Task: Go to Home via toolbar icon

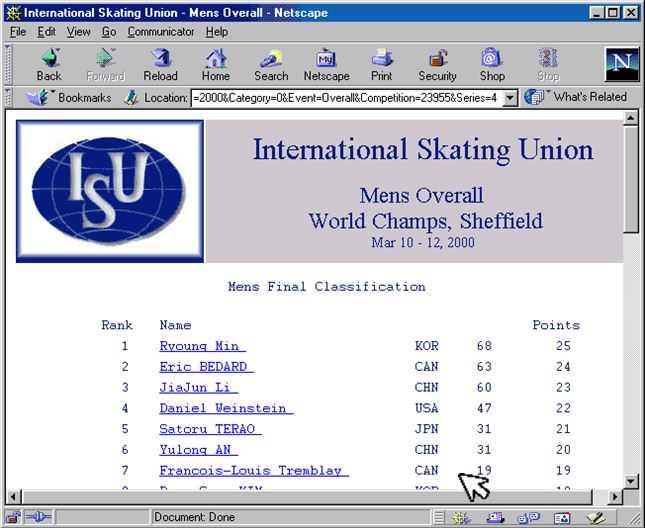Action: tap(215, 63)
